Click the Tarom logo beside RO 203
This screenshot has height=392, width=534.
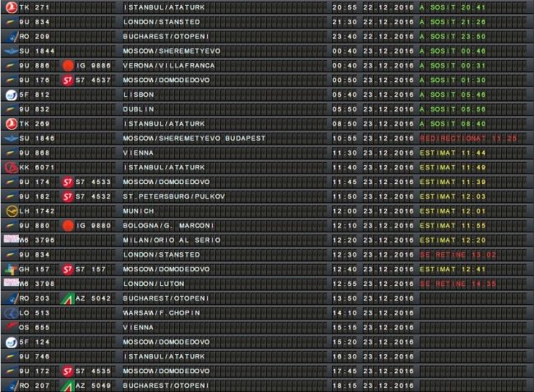tap(12, 298)
